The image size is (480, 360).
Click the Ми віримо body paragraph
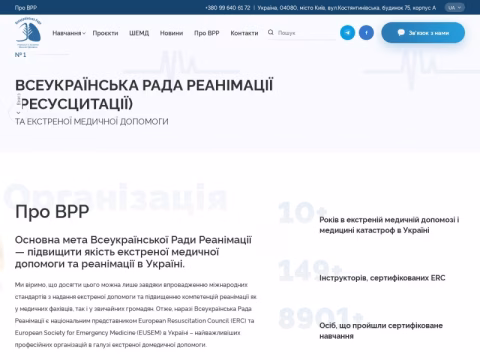pyautogui.click(x=136, y=315)
